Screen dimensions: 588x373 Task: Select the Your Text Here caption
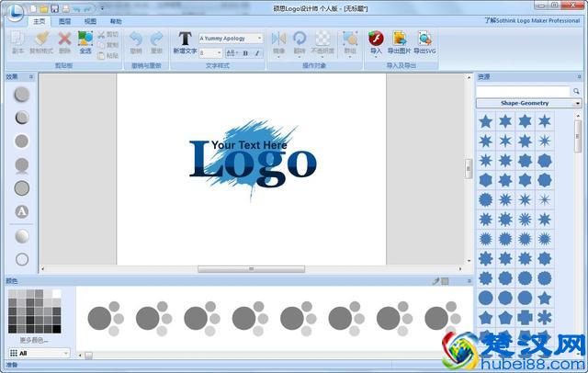click(249, 145)
